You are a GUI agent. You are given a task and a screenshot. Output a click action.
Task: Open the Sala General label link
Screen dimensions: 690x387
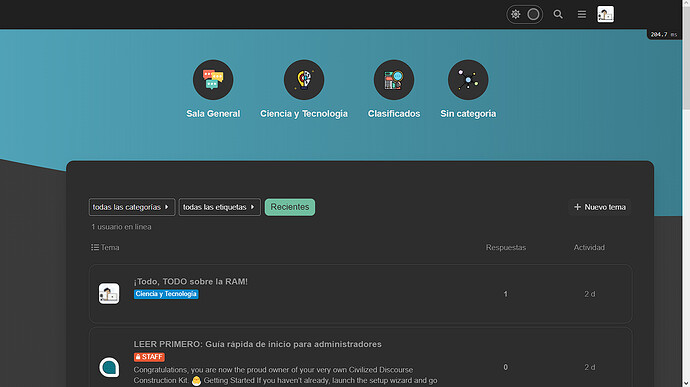click(x=213, y=114)
